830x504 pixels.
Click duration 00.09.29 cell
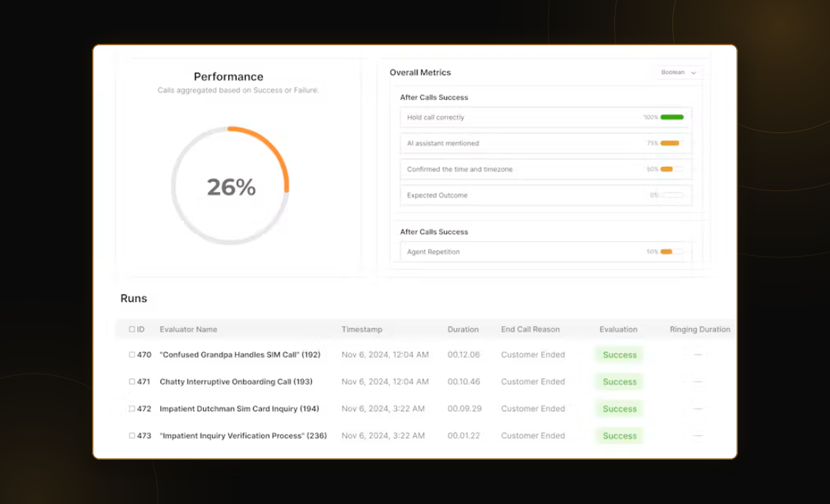[464, 409]
